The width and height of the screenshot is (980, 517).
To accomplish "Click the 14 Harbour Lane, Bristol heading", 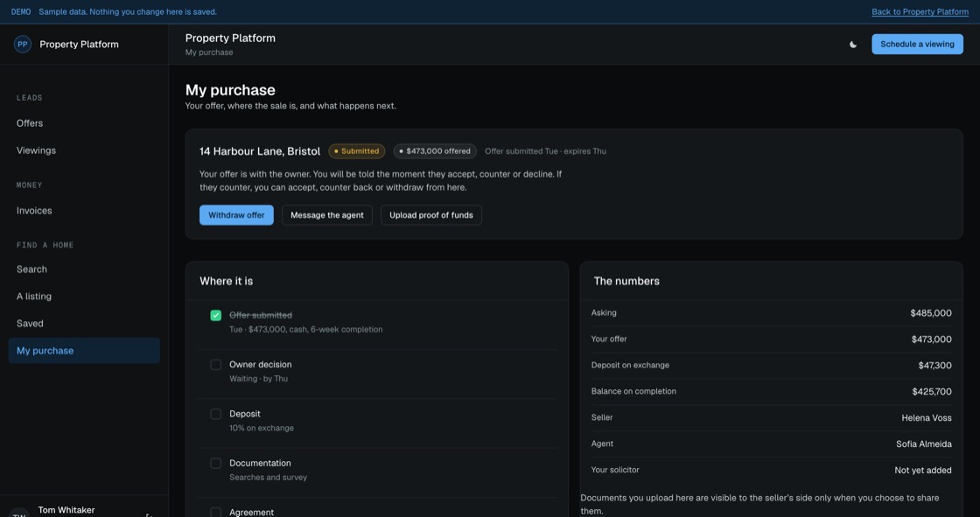I will [x=260, y=151].
